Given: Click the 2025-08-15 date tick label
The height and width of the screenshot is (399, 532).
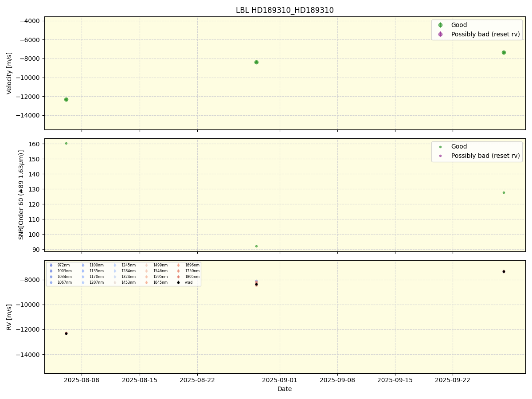Looking at the screenshot, I should click(x=140, y=380).
